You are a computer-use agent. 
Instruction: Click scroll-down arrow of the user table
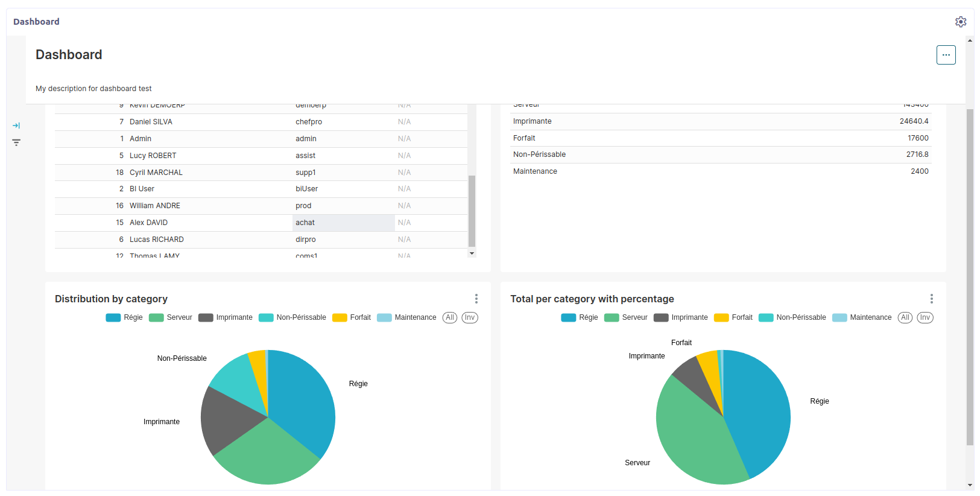472,253
